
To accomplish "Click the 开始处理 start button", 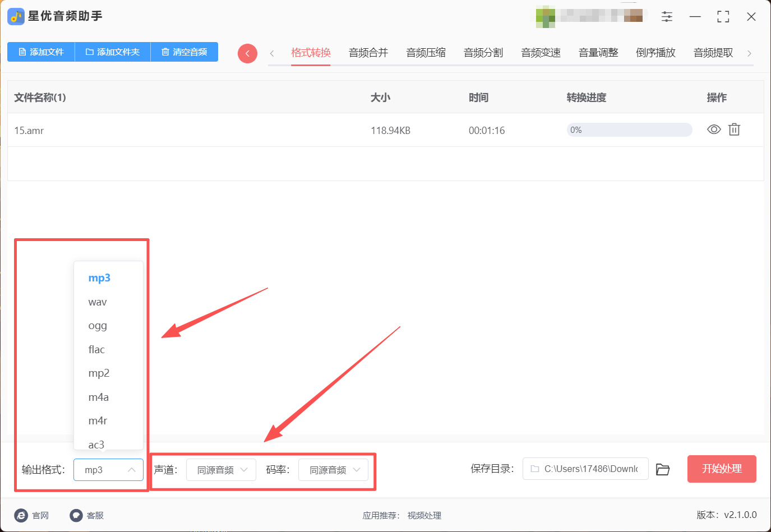I will (x=722, y=469).
